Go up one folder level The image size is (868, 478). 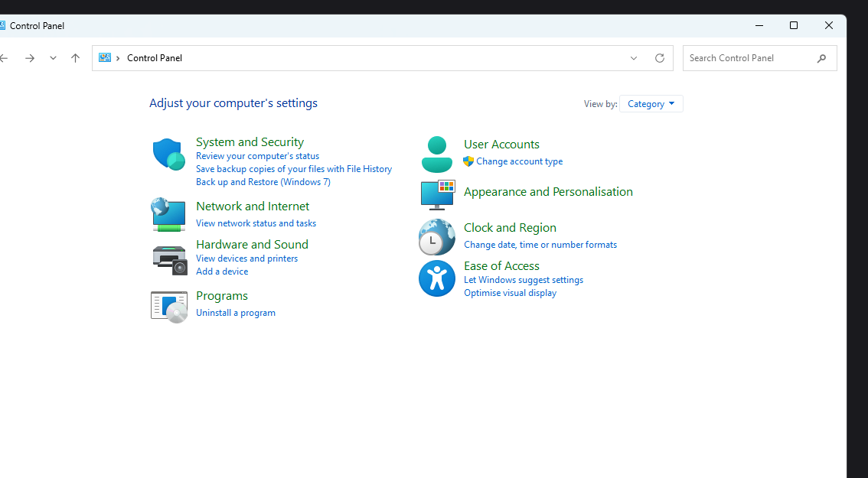[75, 58]
